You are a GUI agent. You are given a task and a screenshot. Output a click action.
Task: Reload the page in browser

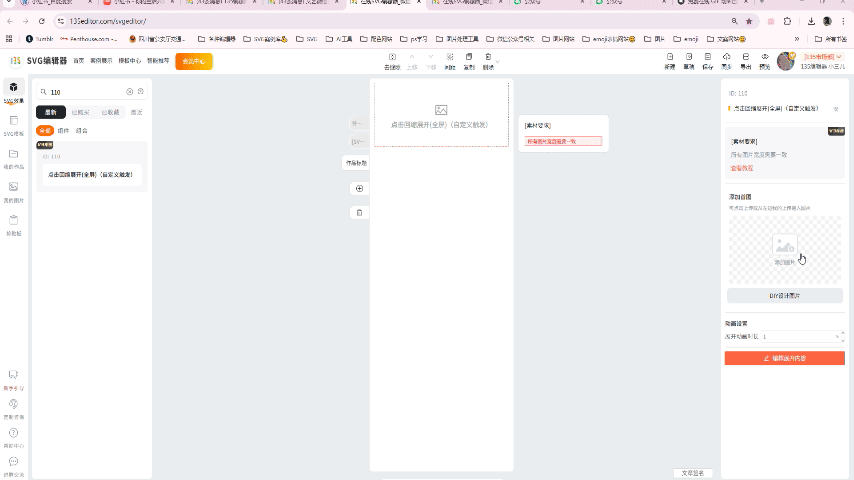[42, 21]
